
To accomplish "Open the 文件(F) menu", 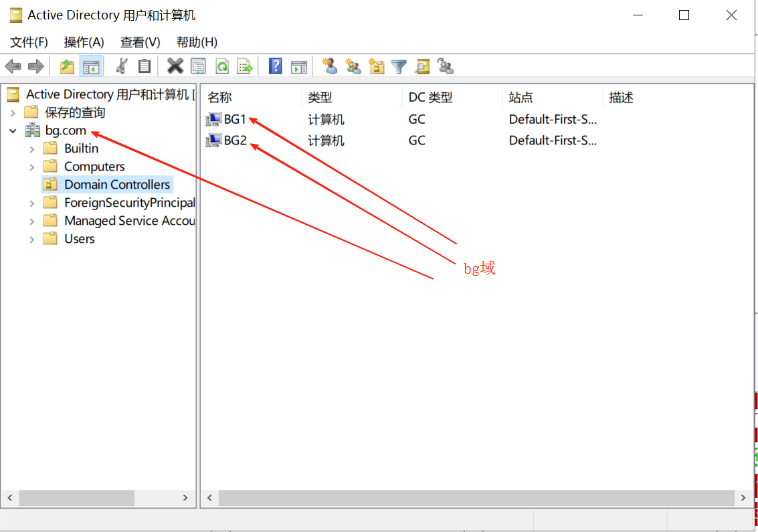I will point(29,42).
